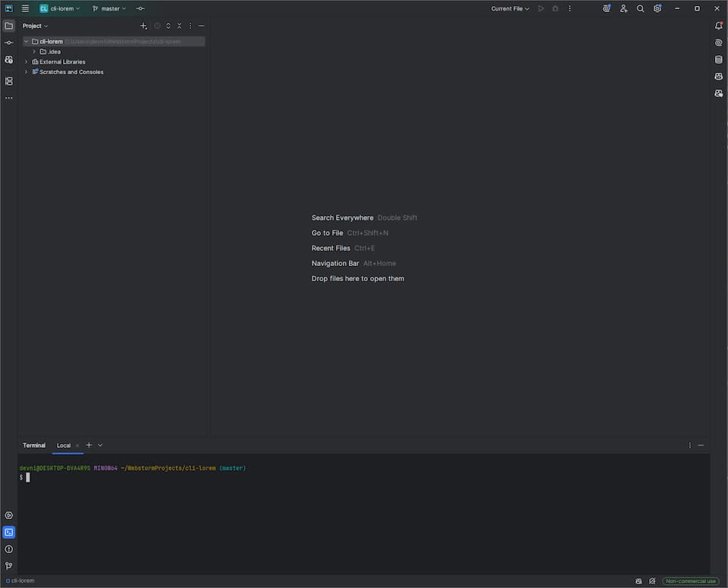Select the Local terminal tab
This screenshot has height=588, width=728.
pos(64,446)
